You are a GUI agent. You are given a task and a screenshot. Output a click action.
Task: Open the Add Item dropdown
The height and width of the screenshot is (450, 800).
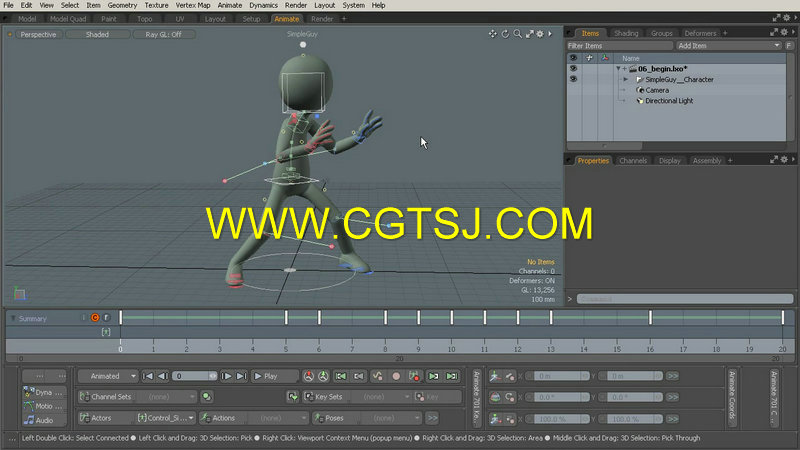(729, 45)
